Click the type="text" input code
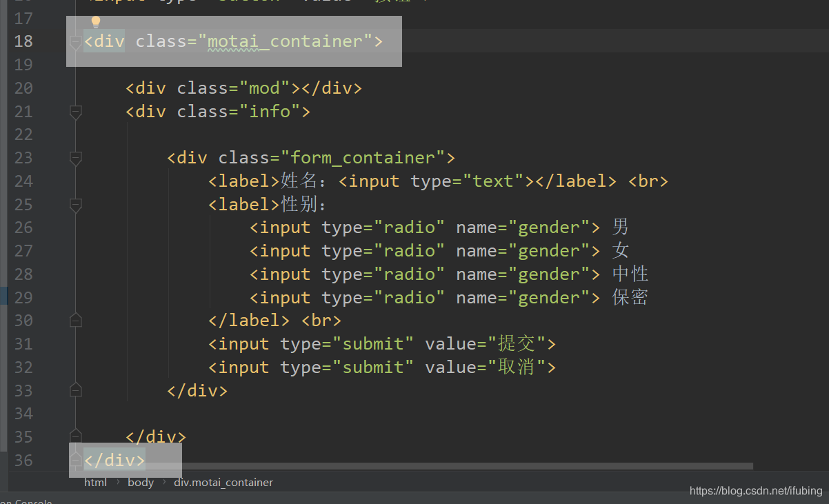829x504 pixels. pos(437,181)
